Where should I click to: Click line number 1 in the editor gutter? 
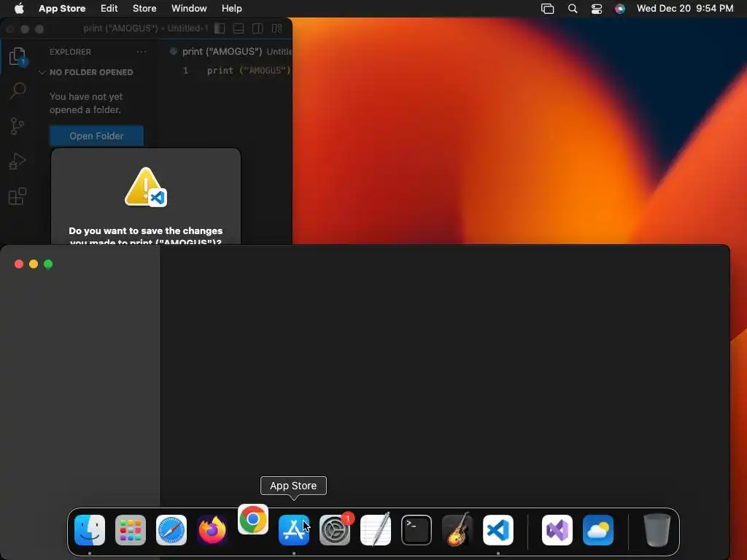(186, 71)
